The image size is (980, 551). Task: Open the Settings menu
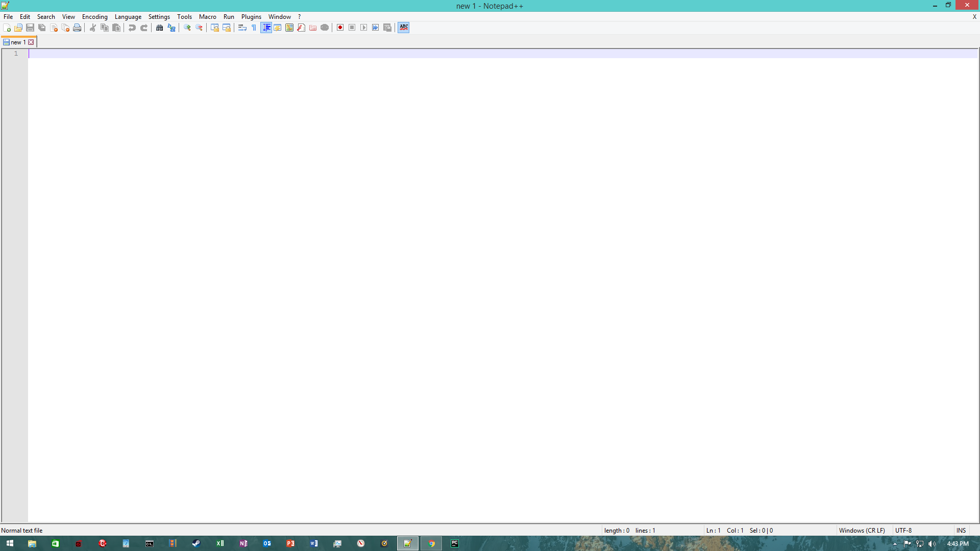159,16
